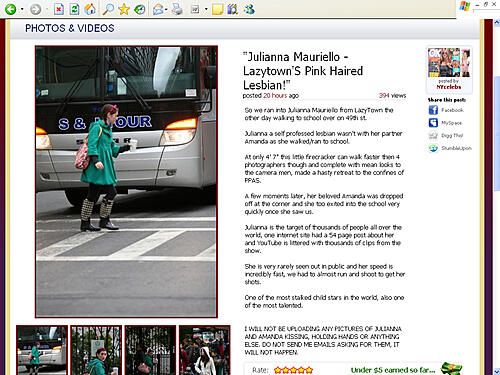This screenshot has height=375, width=500.
Task: Click the NYcelebs avatar magazine image
Action: pos(449,62)
